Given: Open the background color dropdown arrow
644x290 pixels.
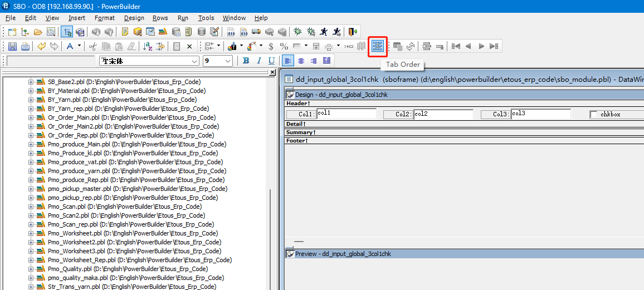Looking at the screenshot, I should click(261, 46).
